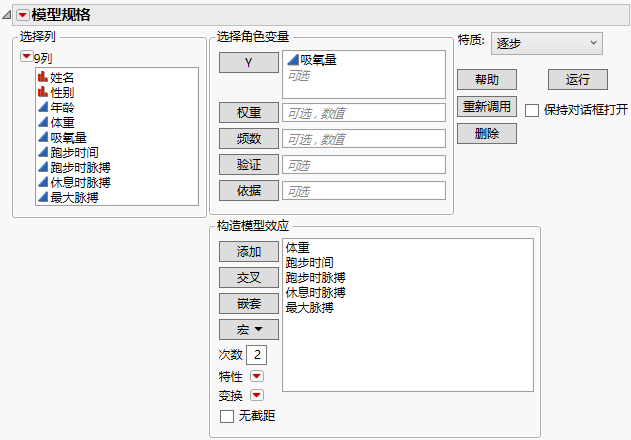This screenshot has height=440, width=631.
Task: Click the continuous icon beside 最大脉搏 in column list
Action: coord(43,197)
